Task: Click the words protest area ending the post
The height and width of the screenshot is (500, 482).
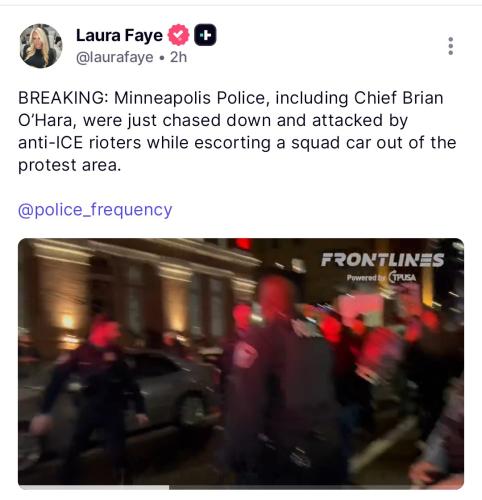Action: pos(69,165)
